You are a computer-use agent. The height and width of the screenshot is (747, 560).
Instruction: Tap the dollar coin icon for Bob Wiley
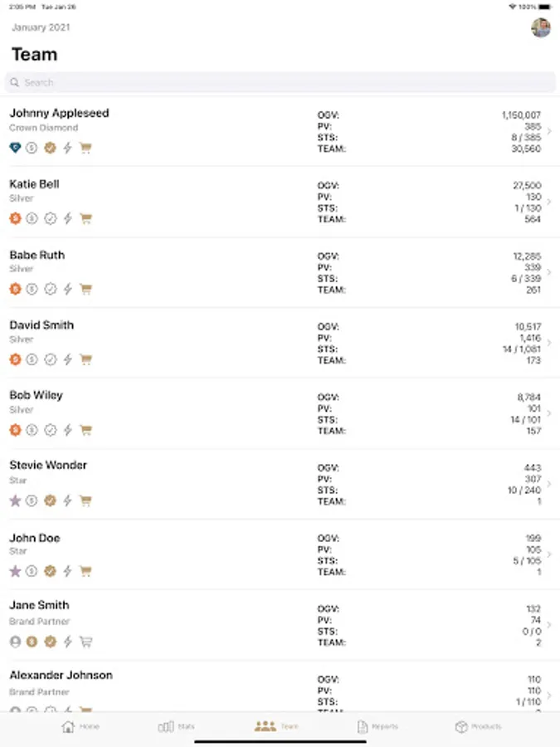point(32,430)
